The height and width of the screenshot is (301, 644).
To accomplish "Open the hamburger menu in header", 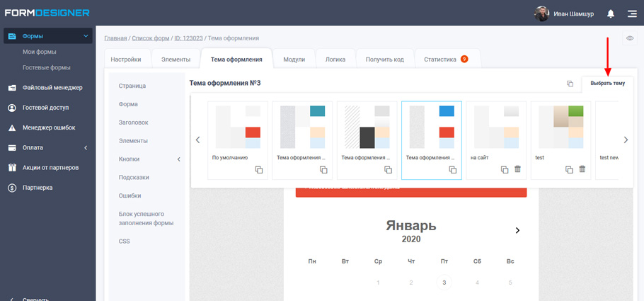I will click(x=632, y=13).
